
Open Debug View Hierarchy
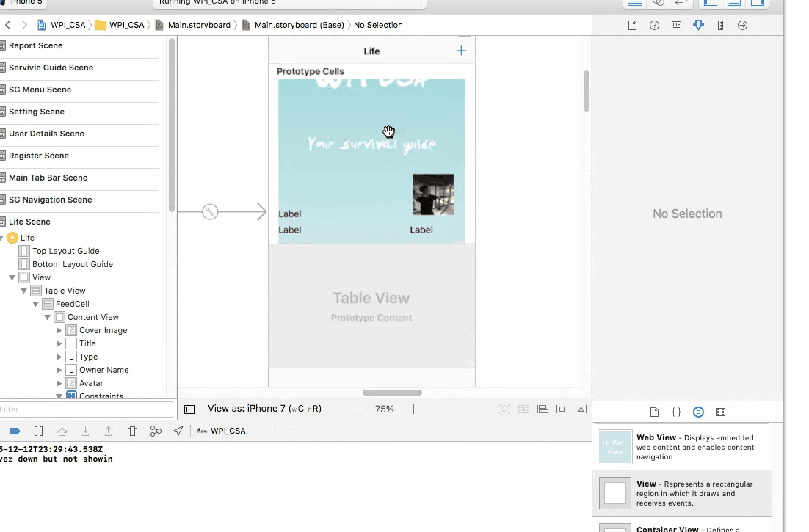(x=133, y=431)
